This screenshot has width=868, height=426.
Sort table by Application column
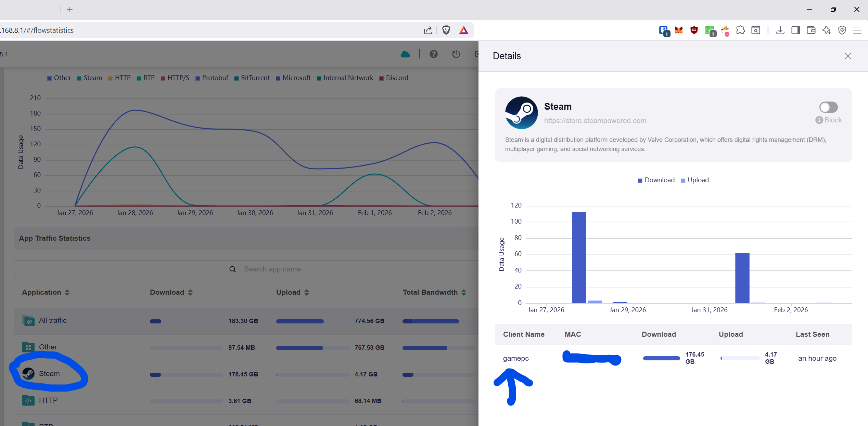pyautogui.click(x=46, y=292)
